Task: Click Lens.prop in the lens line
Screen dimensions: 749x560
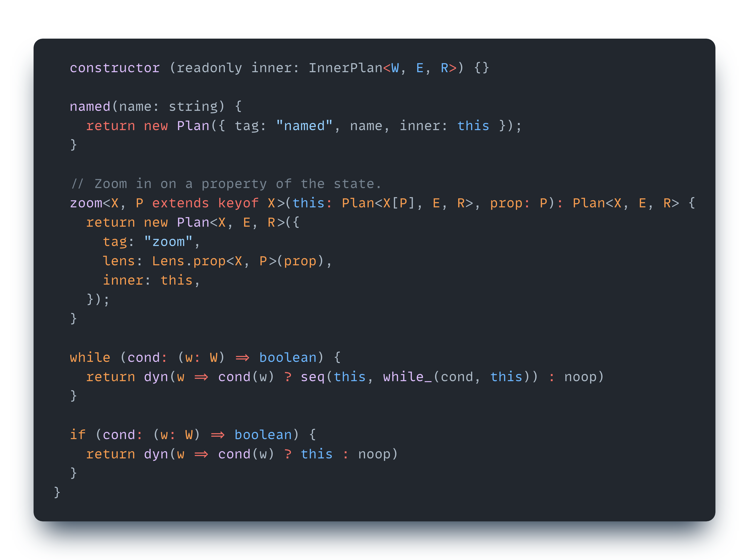Action: 189,261
